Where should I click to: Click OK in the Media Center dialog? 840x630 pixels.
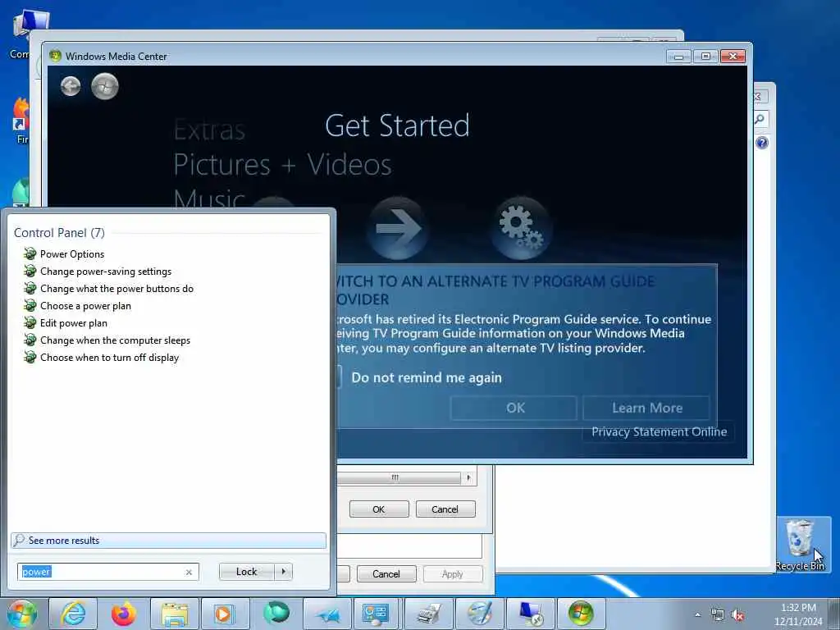pos(514,408)
